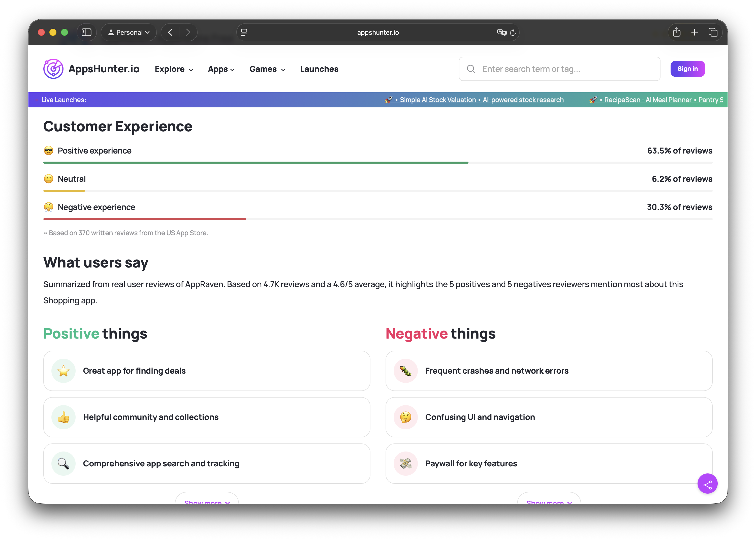Click the yellow Neutral progress bar
Screen dimensions: 756x541
pos(64,191)
